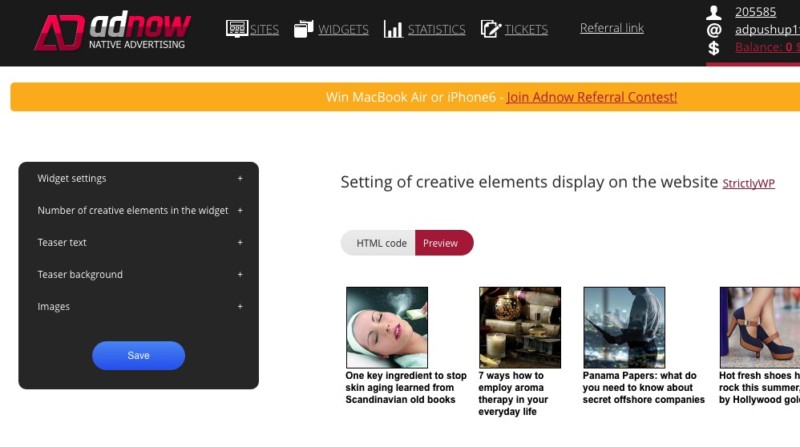The width and height of the screenshot is (800, 447).
Task: Switch to the HTML code tab
Action: [x=379, y=243]
